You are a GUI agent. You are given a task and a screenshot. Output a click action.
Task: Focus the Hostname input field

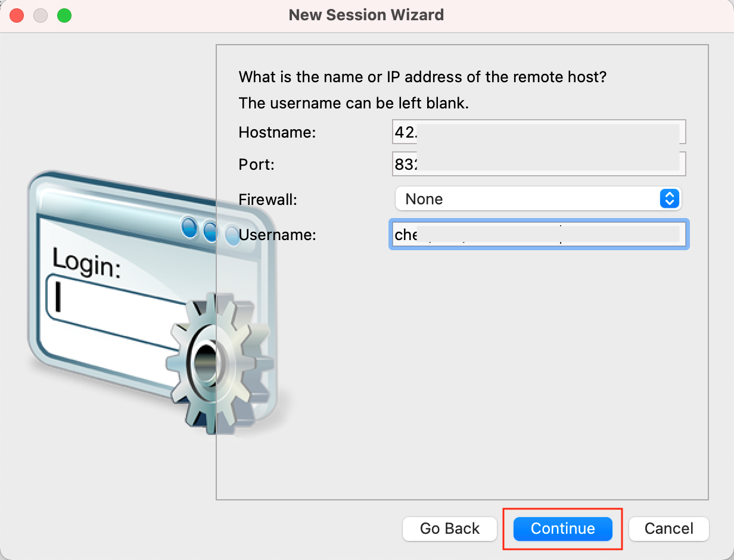tap(539, 132)
